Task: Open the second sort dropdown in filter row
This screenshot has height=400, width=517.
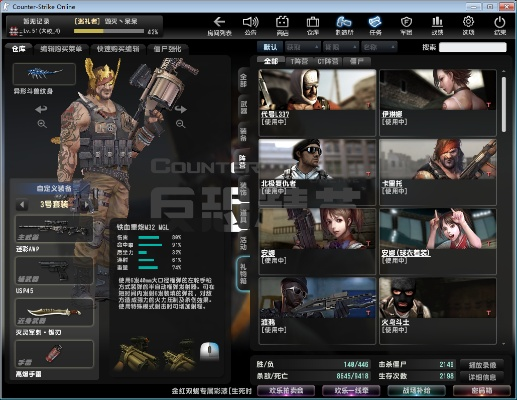Action: point(341,47)
